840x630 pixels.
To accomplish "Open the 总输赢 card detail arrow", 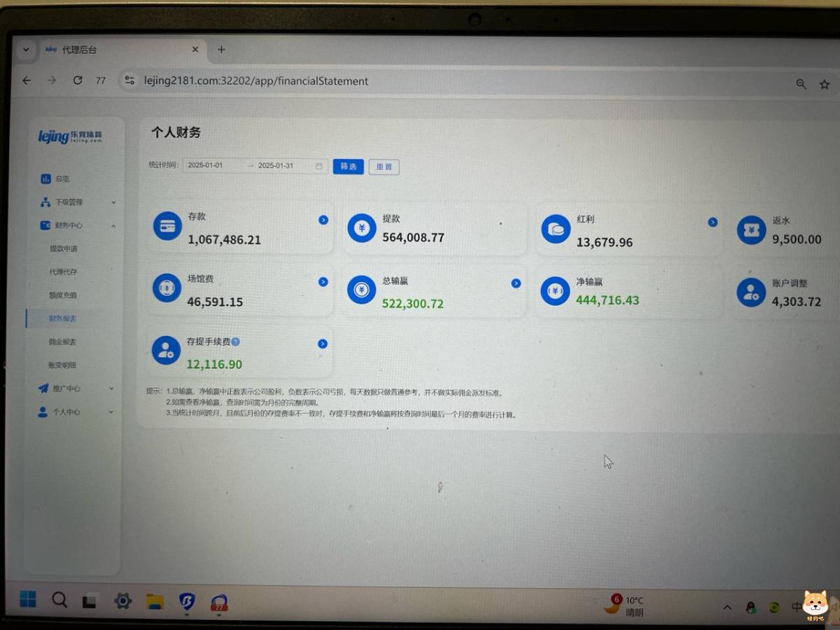I will (516, 283).
